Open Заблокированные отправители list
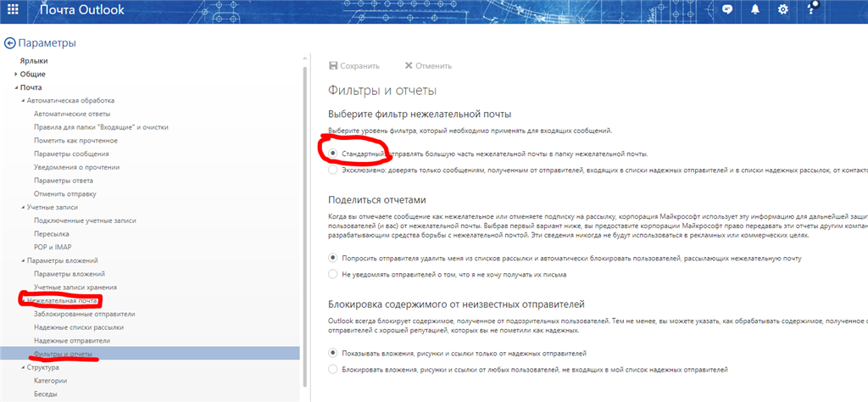This screenshot has height=402, width=868. pyautogui.click(x=84, y=314)
